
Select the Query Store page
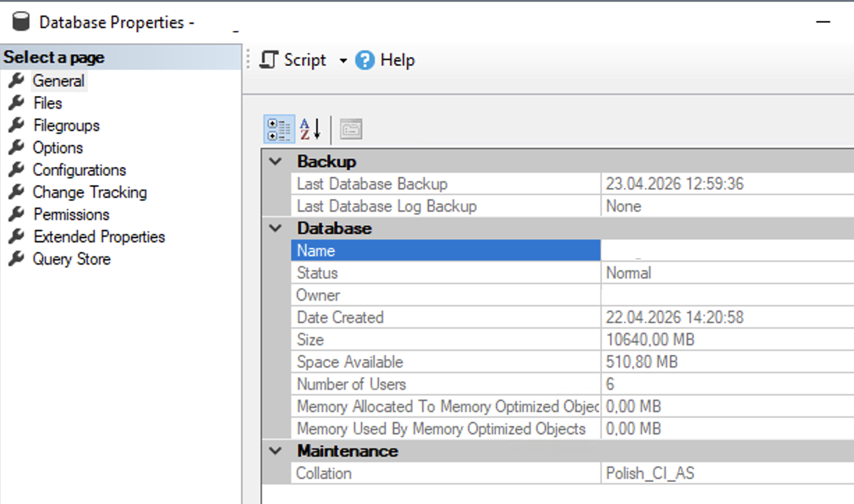[72, 259]
